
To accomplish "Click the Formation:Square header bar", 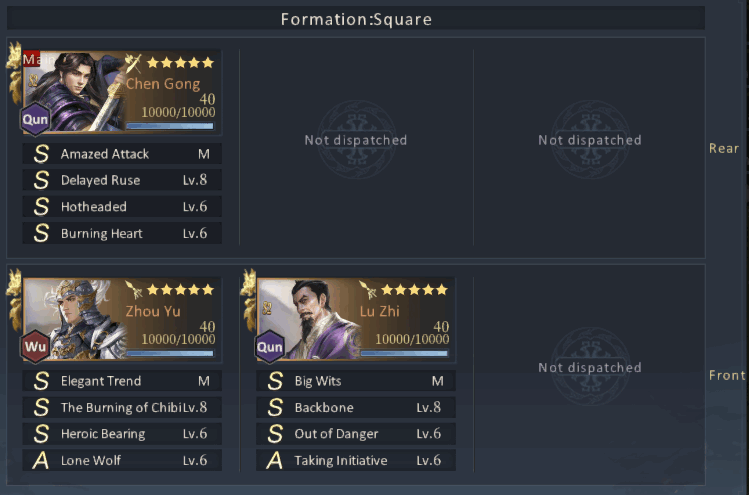I will (356, 19).
